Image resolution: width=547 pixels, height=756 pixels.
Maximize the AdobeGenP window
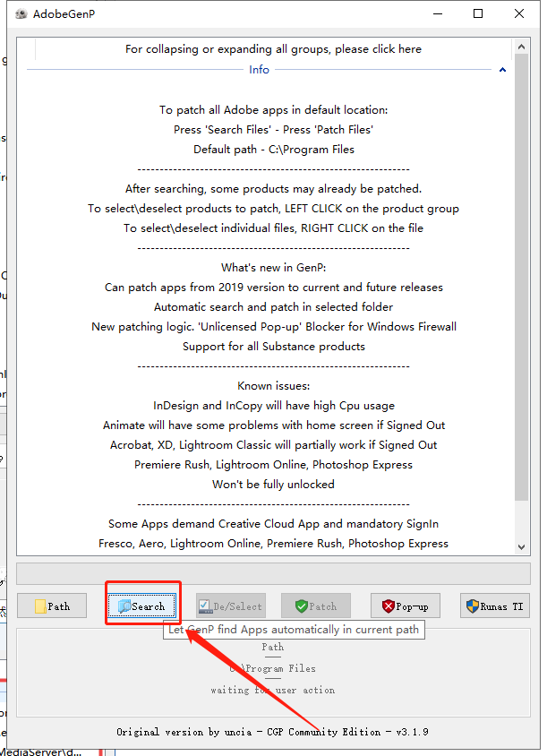coord(478,13)
